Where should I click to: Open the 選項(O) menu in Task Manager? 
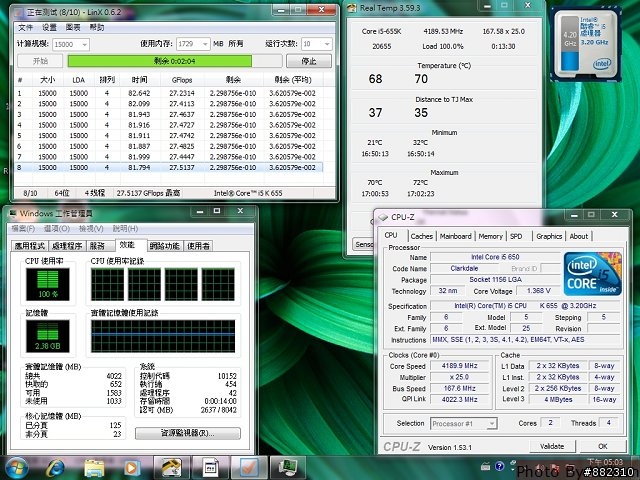(57, 229)
